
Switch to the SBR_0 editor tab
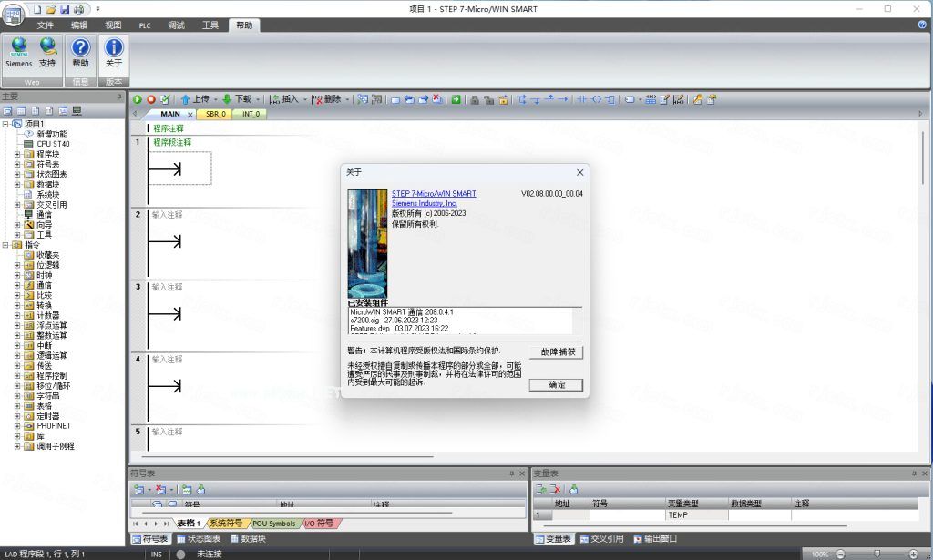(215, 115)
